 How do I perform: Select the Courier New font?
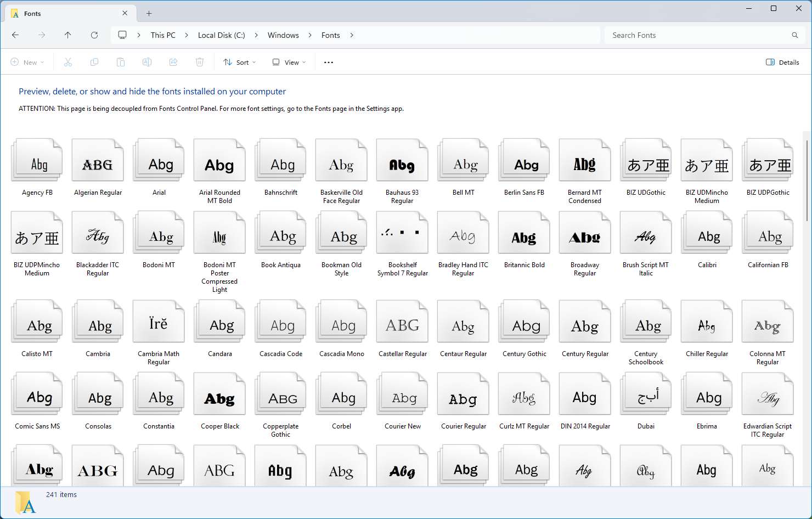(x=402, y=401)
